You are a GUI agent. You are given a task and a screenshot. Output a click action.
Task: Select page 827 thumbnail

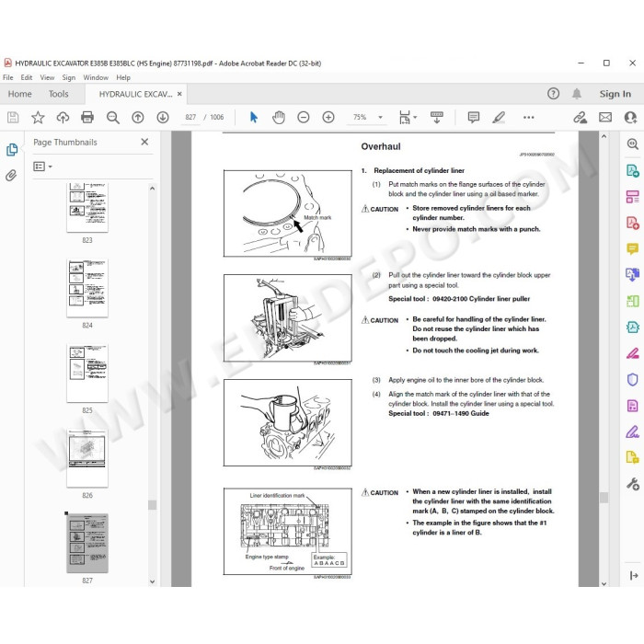click(x=87, y=543)
